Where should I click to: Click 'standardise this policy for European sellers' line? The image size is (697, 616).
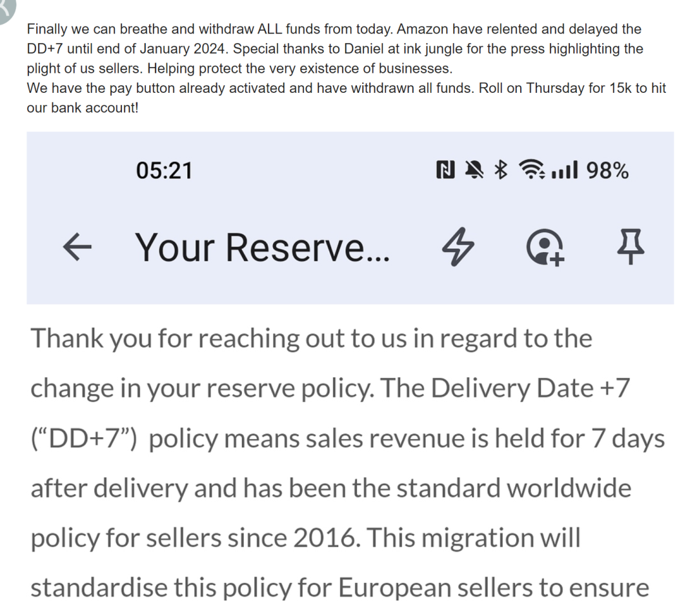(339, 588)
